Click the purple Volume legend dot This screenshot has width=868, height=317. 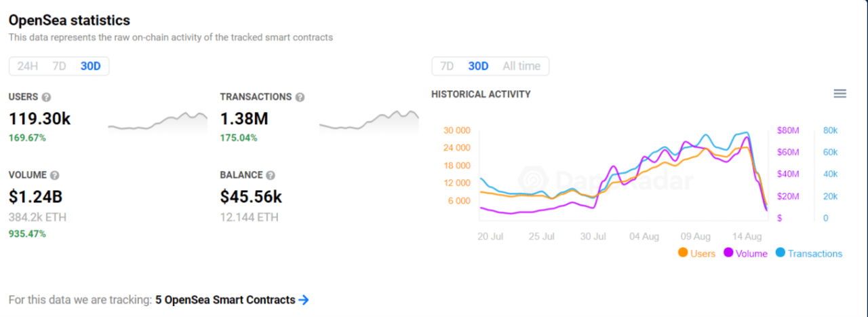[728, 253]
